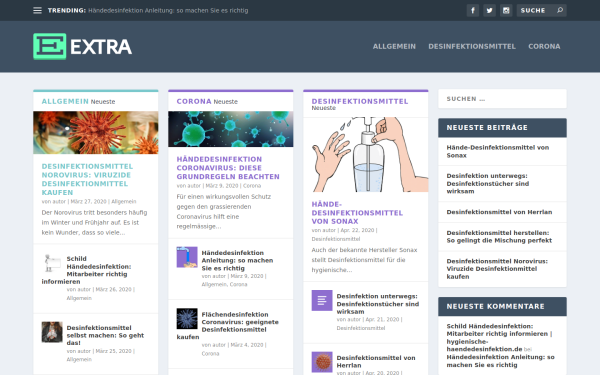Open the DESINFEKTIONSMITTEL menu item
This screenshot has height=375, width=600.
coord(472,46)
